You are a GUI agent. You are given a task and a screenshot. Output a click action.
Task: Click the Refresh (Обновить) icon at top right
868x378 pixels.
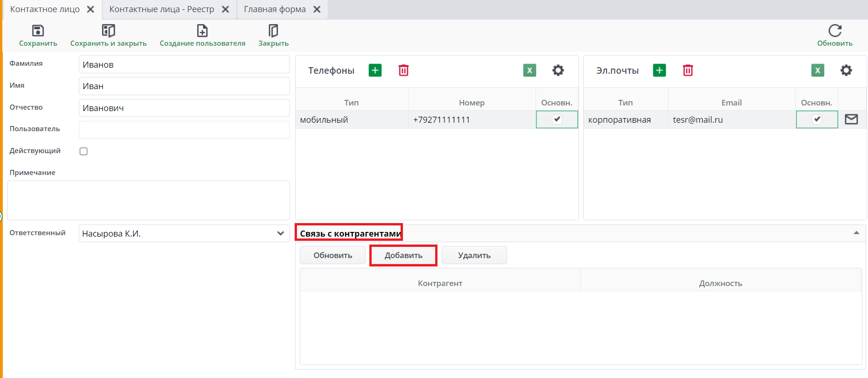pyautogui.click(x=834, y=31)
